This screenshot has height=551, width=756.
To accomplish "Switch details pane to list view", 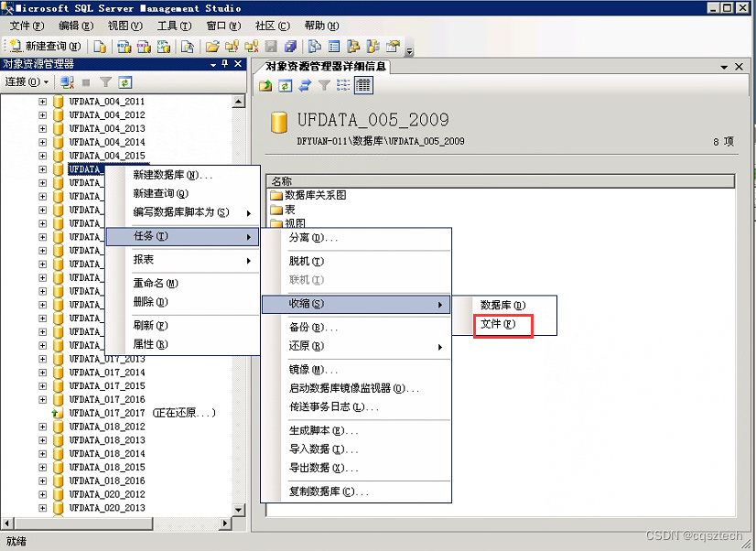I will tap(343, 86).
